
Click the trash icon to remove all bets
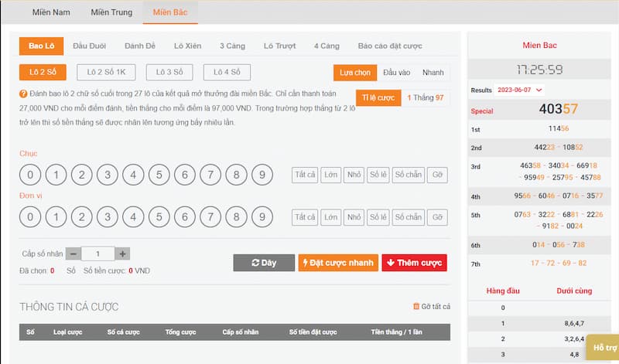pyautogui.click(x=416, y=307)
